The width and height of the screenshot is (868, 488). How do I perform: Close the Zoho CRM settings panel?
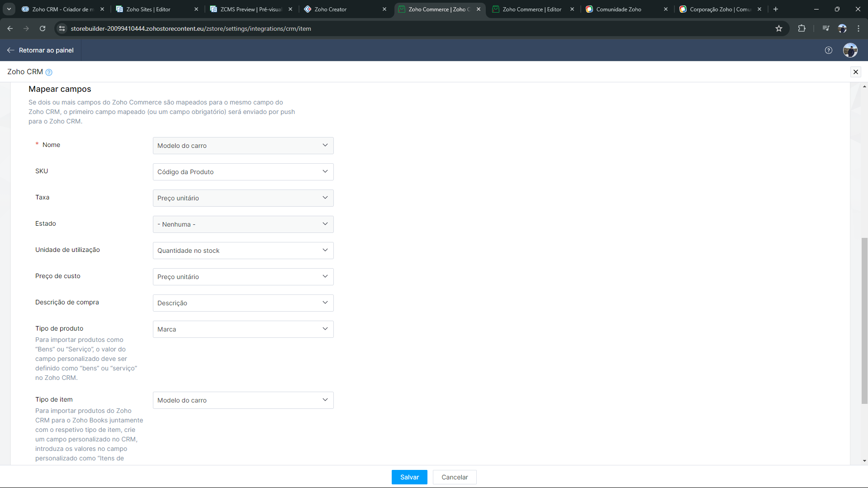(856, 72)
